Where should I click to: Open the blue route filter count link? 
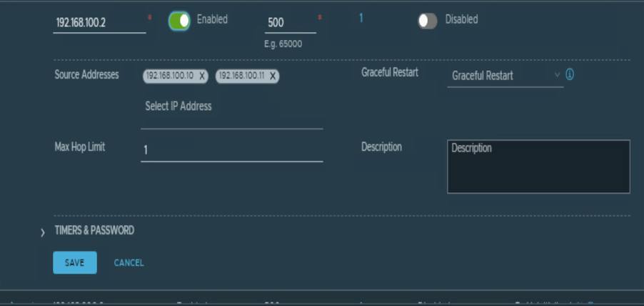tap(361, 19)
